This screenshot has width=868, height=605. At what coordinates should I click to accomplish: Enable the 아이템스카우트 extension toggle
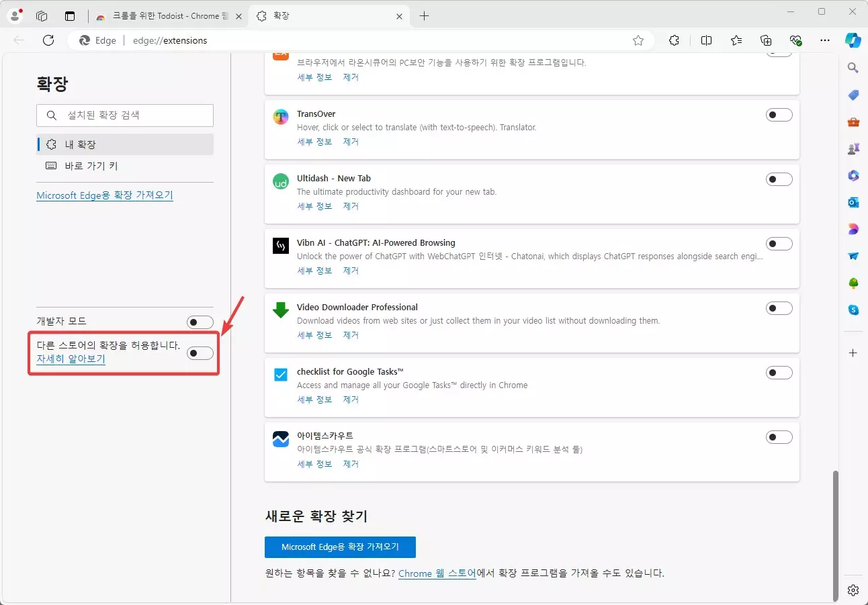779,437
